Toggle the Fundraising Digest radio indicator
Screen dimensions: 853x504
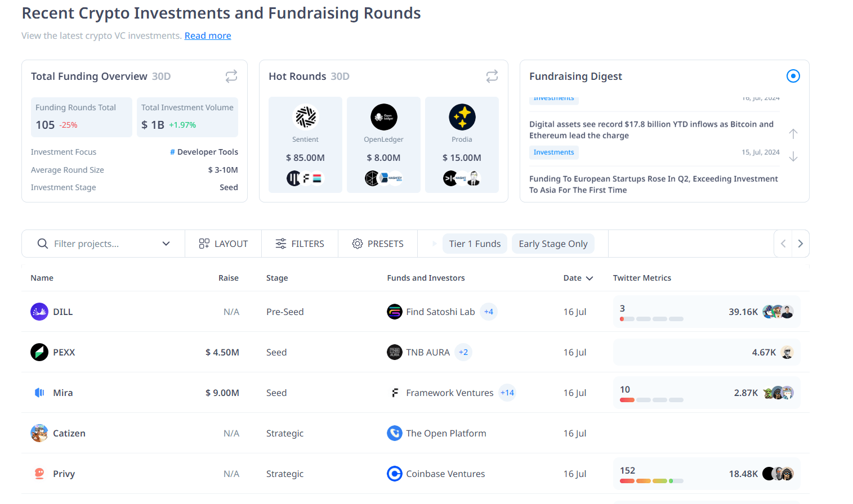[793, 76]
